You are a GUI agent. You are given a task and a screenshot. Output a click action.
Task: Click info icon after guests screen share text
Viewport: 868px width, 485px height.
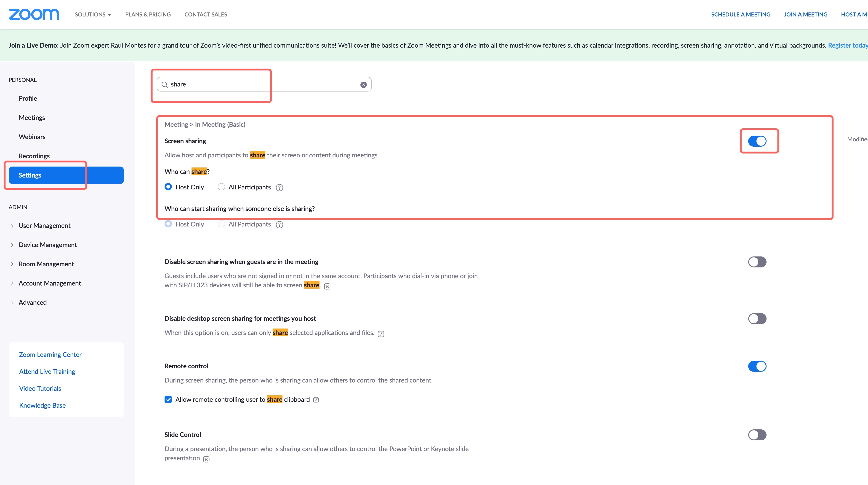327,286
